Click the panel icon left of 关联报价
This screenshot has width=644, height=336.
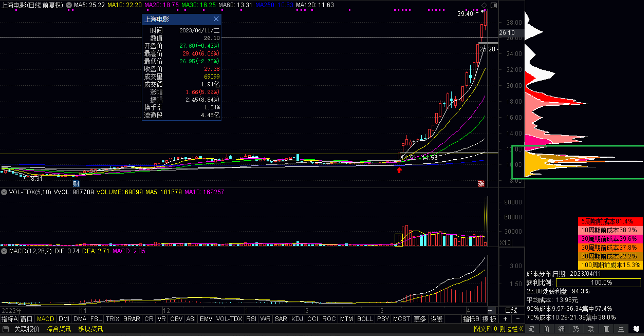coord(5,329)
